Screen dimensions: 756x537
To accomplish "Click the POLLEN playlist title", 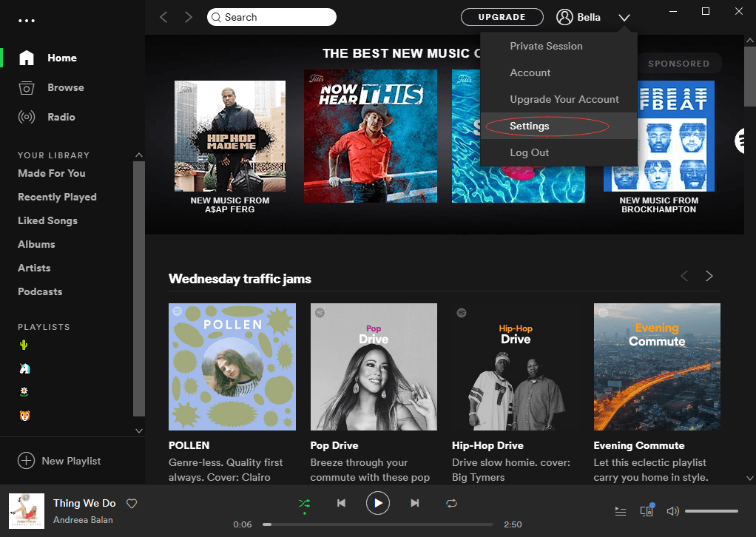I will point(189,445).
